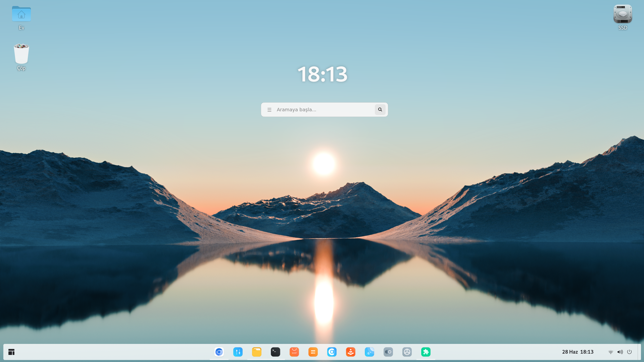Select the Çöp trash desktop icon

(21, 57)
